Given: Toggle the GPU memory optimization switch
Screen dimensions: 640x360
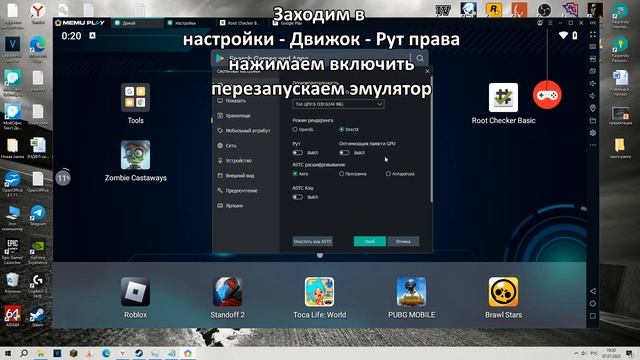Looking at the screenshot, I should tap(344, 153).
